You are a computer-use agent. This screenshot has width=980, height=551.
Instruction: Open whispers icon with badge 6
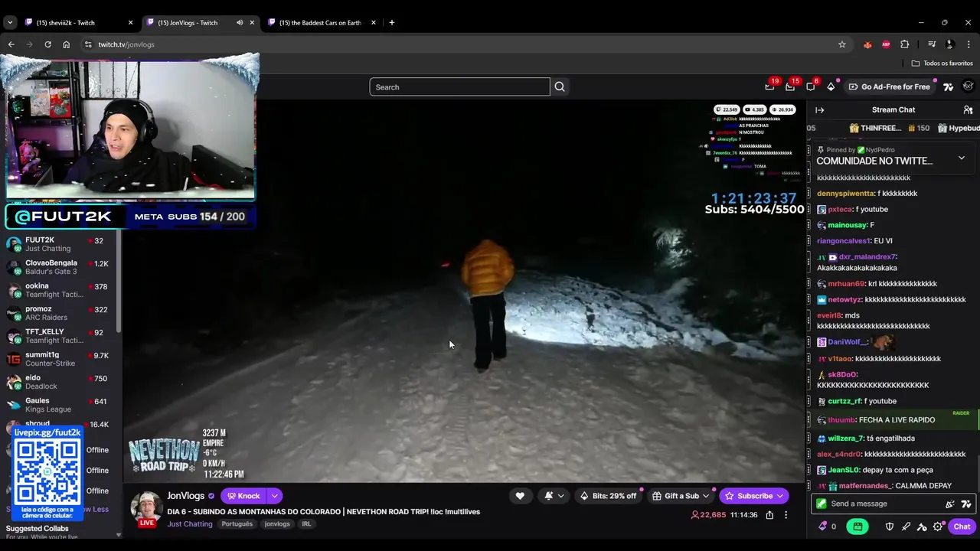point(811,86)
